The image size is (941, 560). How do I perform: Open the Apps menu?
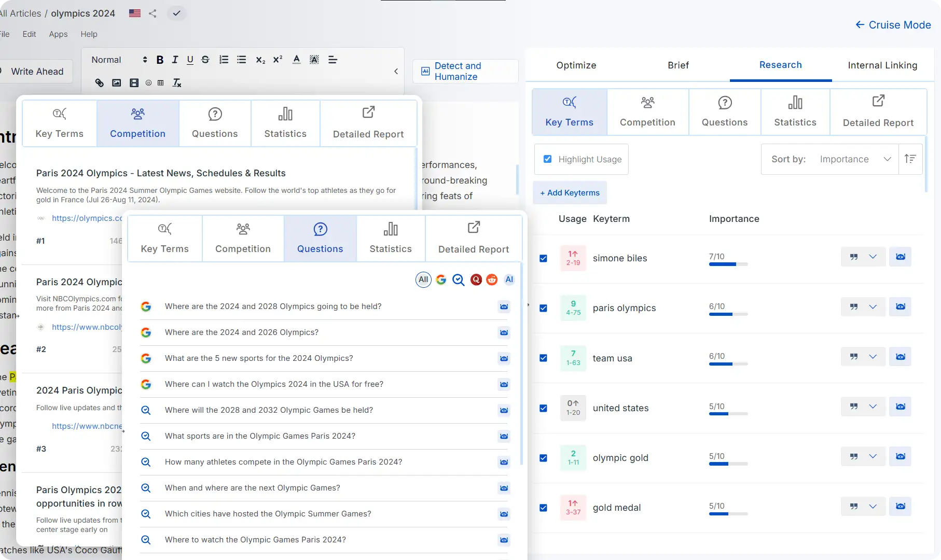[58, 34]
